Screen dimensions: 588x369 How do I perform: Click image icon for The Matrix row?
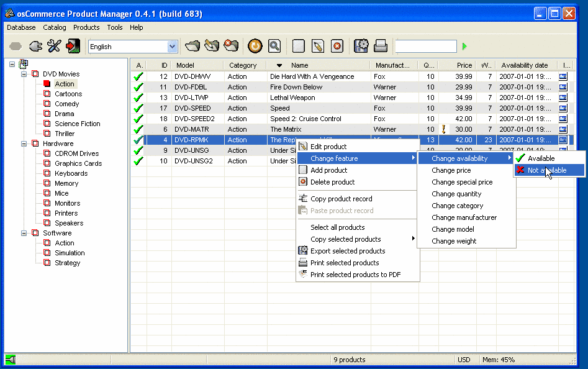[x=563, y=129]
